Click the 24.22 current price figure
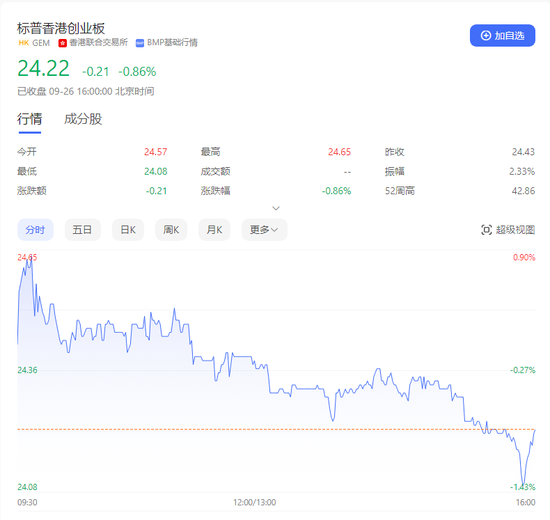Viewport: 550px width, 520px height. [x=43, y=68]
